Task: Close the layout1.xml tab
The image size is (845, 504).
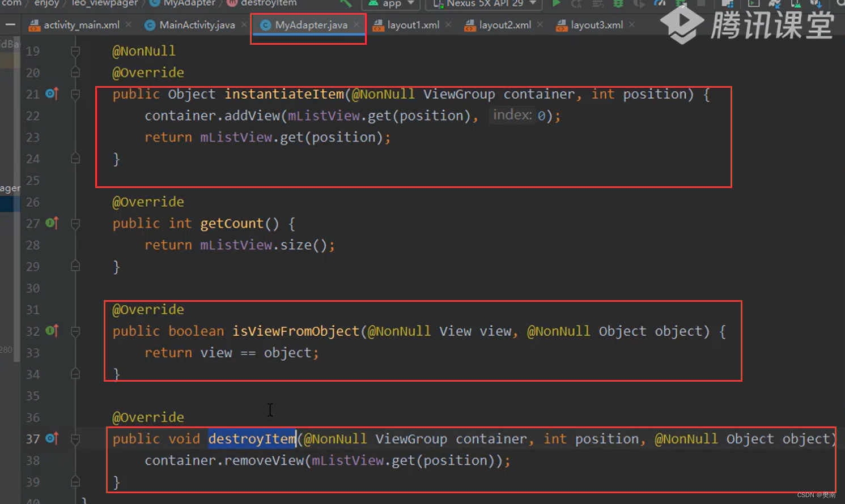Action: pyautogui.click(x=448, y=24)
